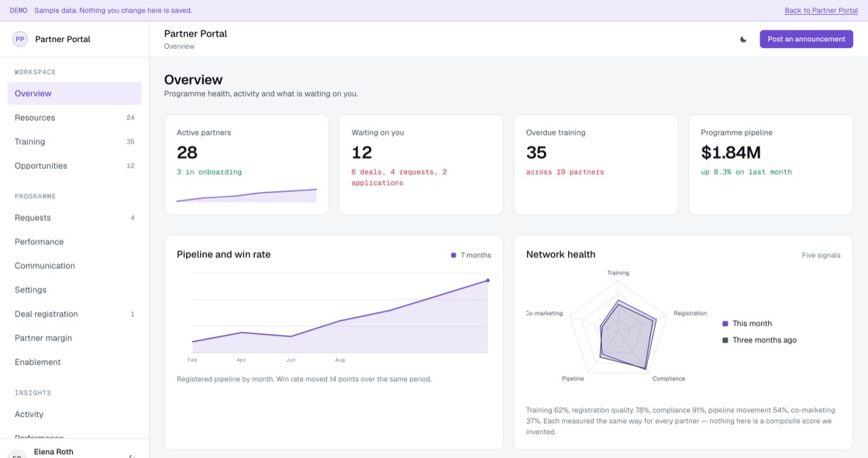
Task: Click the 'Network health' heading
Action: click(x=561, y=255)
